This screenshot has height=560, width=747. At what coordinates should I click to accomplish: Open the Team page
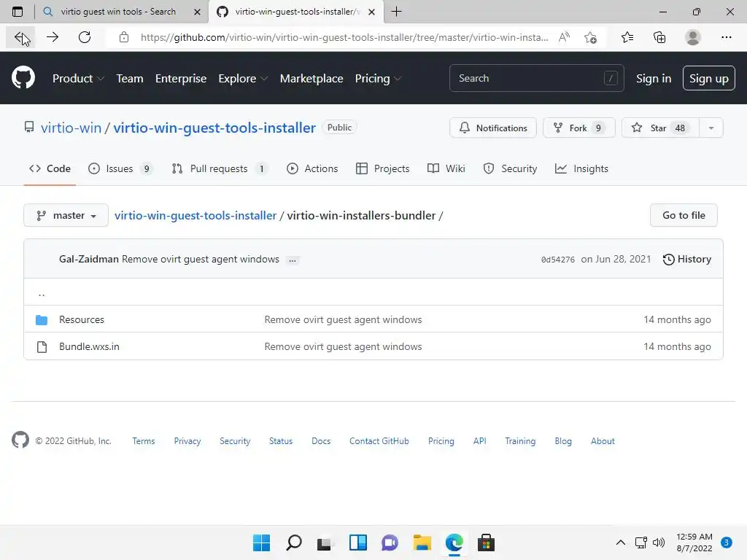pos(130,79)
